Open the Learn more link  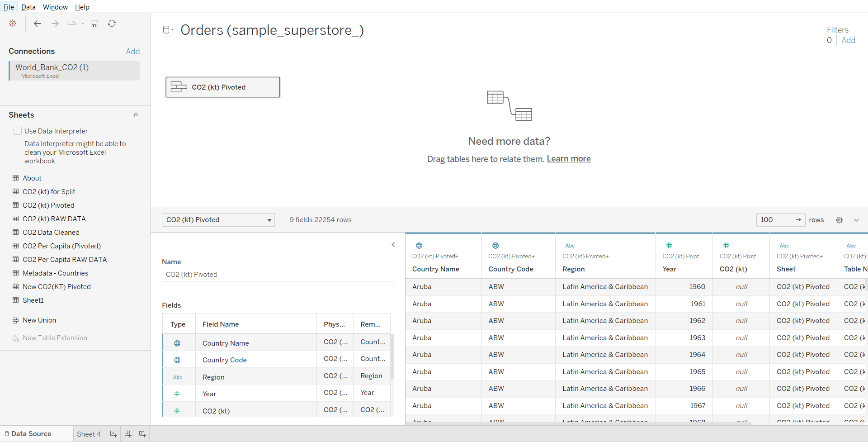click(568, 159)
